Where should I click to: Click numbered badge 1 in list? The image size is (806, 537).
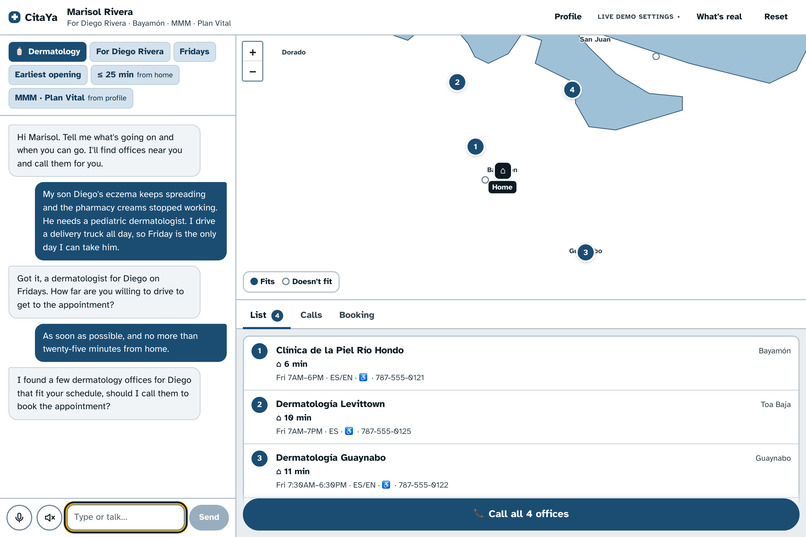pyautogui.click(x=259, y=351)
